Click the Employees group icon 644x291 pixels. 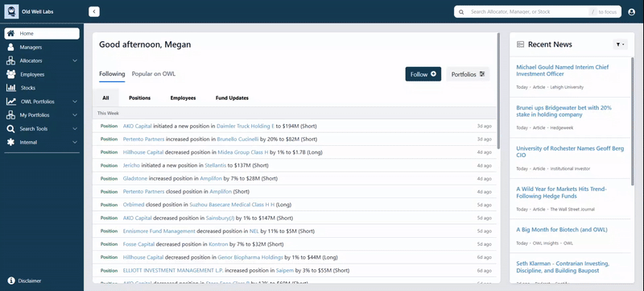pos(11,74)
